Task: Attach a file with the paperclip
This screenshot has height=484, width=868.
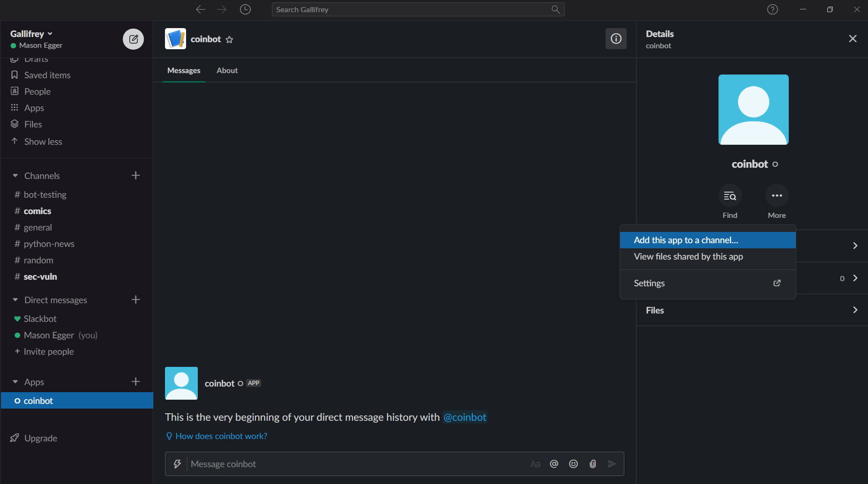Action: 593,464
